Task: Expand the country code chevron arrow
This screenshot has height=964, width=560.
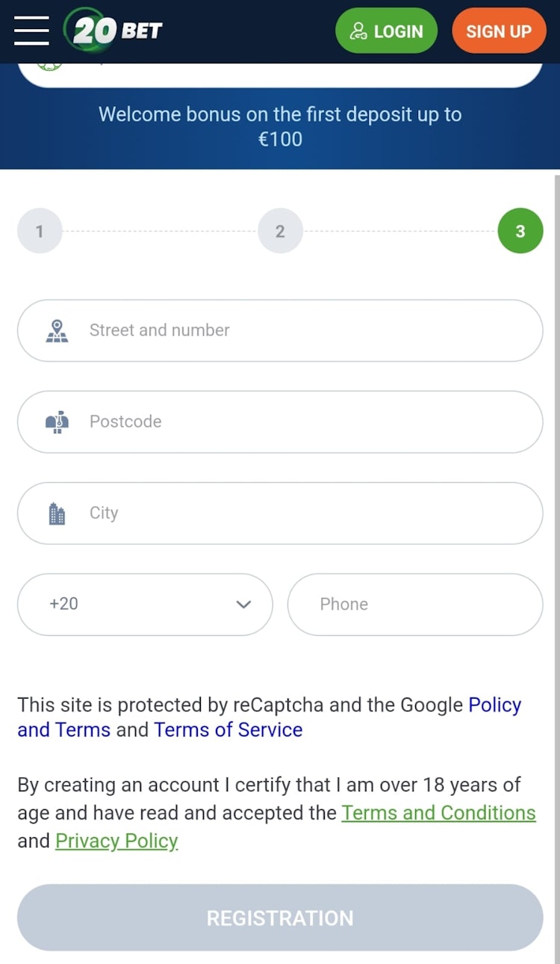Action: [243, 604]
